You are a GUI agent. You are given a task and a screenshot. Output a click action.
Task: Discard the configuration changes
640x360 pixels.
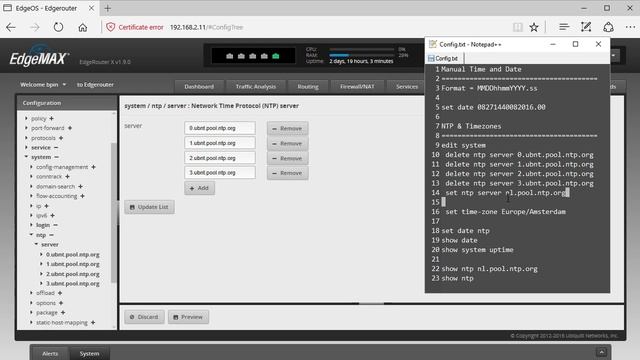click(x=144, y=317)
